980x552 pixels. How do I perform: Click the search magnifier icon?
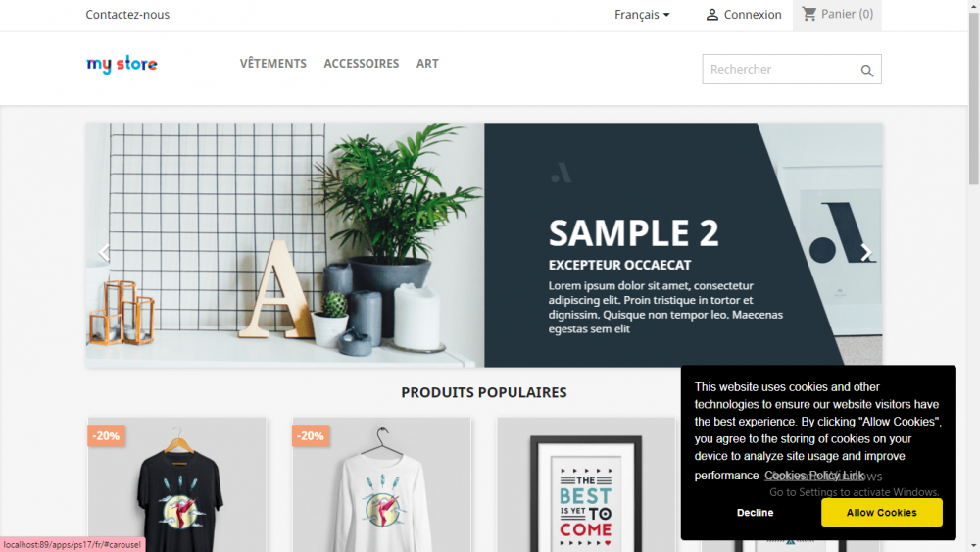[867, 71]
